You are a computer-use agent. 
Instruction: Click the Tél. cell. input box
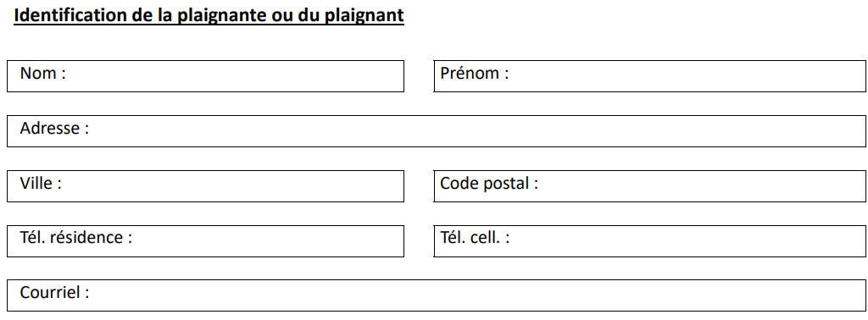650,241
